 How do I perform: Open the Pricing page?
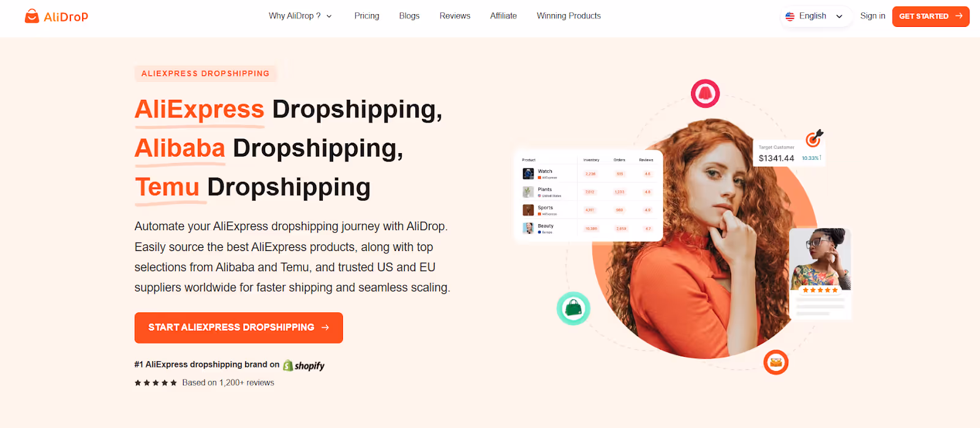click(367, 16)
